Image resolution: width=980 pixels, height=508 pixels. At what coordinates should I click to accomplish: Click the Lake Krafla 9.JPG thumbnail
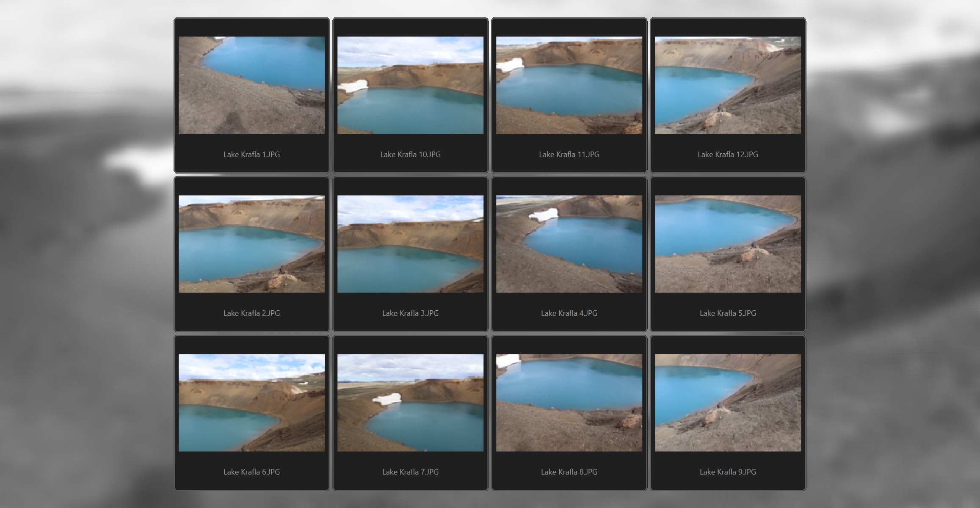[728, 403]
